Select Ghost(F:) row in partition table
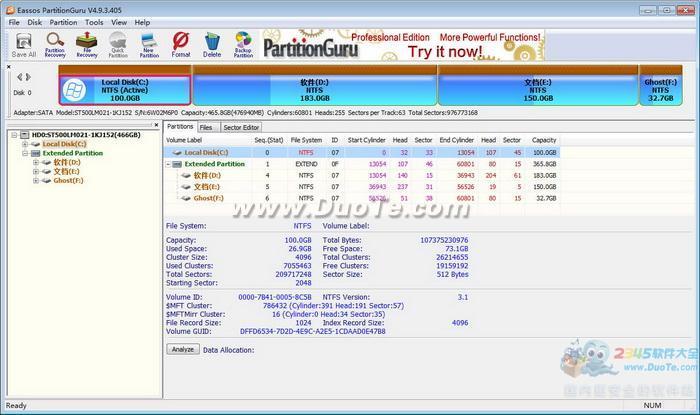This screenshot has width=700, height=415. (x=362, y=198)
